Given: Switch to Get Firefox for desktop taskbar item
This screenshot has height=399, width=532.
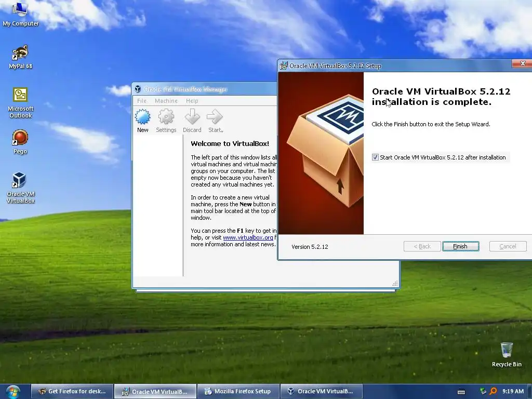Looking at the screenshot, I should point(72,392).
